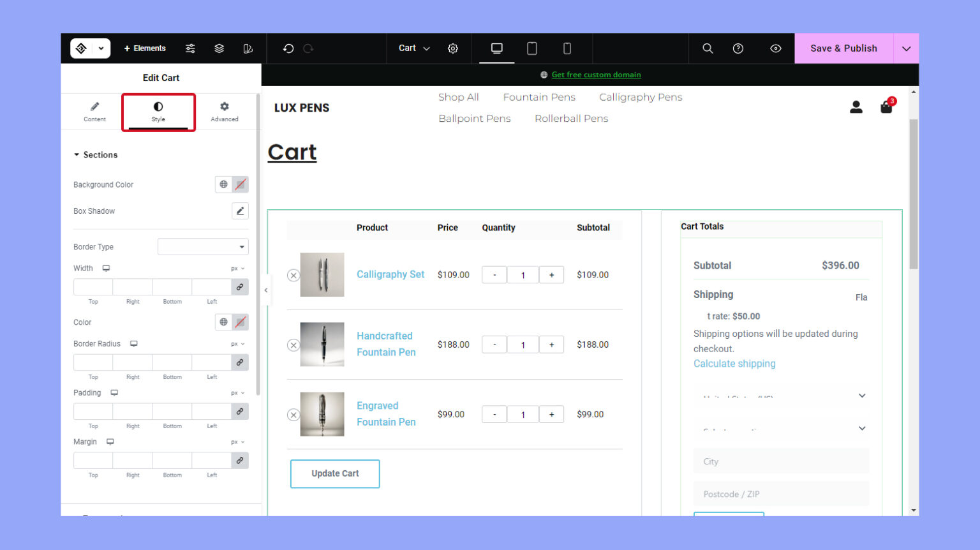
Task: Open the Cart document dropdown
Action: click(x=413, y=48)
